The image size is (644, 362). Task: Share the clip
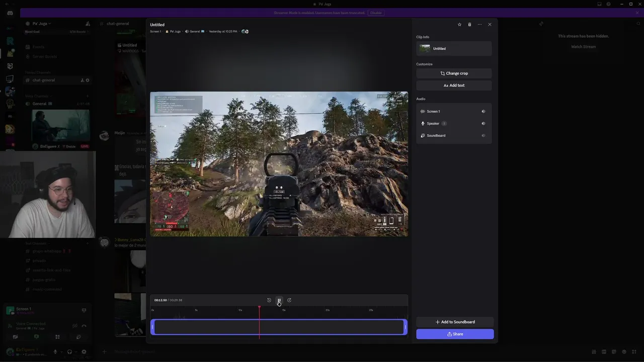(x=455, y=334)
